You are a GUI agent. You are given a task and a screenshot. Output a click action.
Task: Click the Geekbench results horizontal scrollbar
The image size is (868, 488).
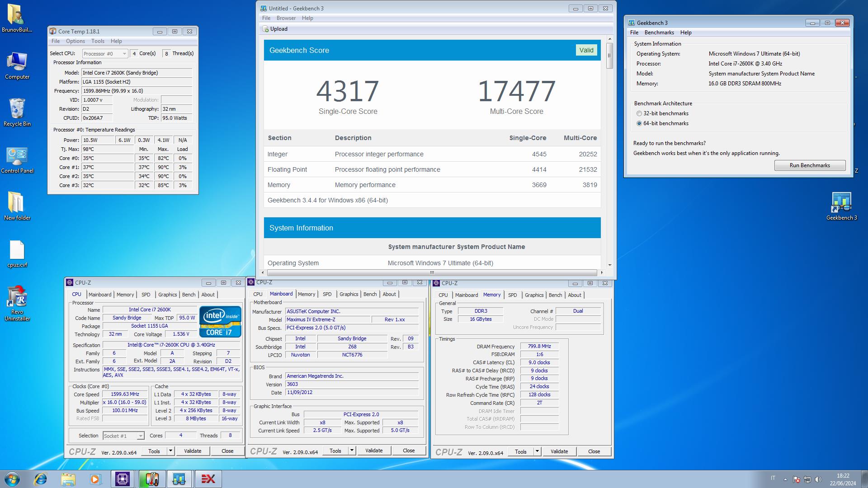coord(432,272)
